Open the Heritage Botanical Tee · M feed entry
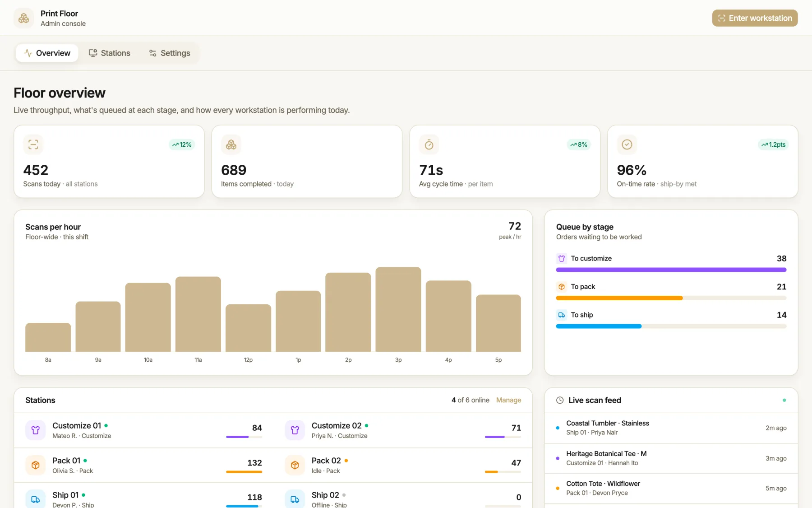Viewport: 812px width, 508px height. pyautogui.click(x=671, y=458)
